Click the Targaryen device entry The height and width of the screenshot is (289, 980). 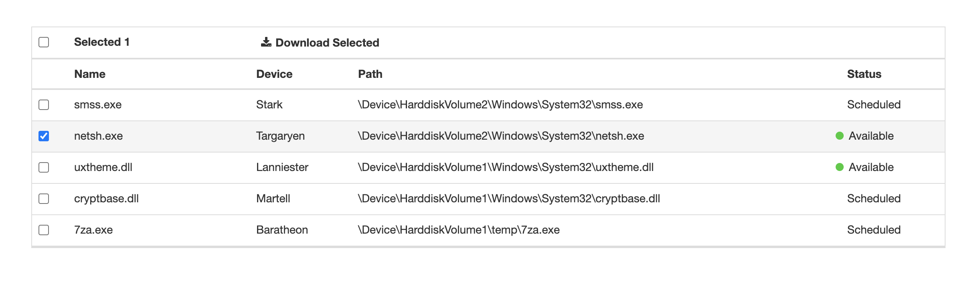tap(280, 136)
